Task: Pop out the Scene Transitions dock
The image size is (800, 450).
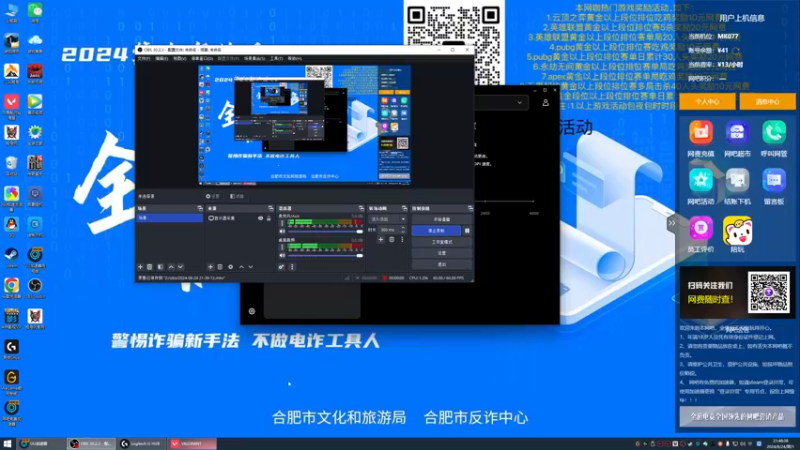Action: tap(404, 208)
